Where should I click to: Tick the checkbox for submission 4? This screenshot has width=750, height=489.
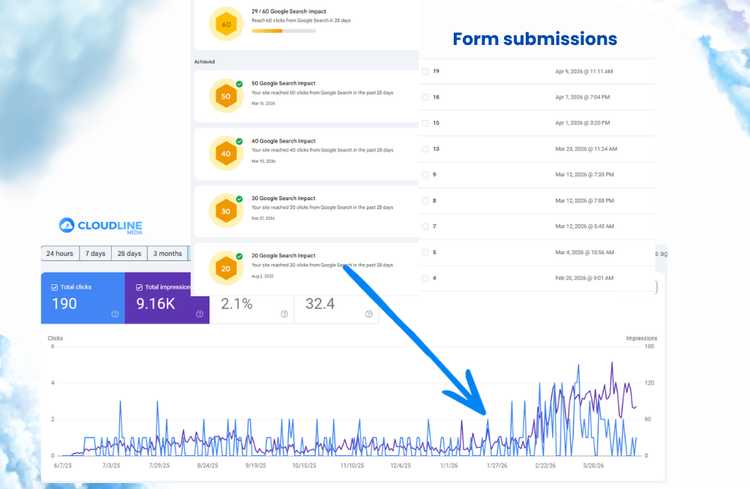pyautogui.click(x=425, y=278)
